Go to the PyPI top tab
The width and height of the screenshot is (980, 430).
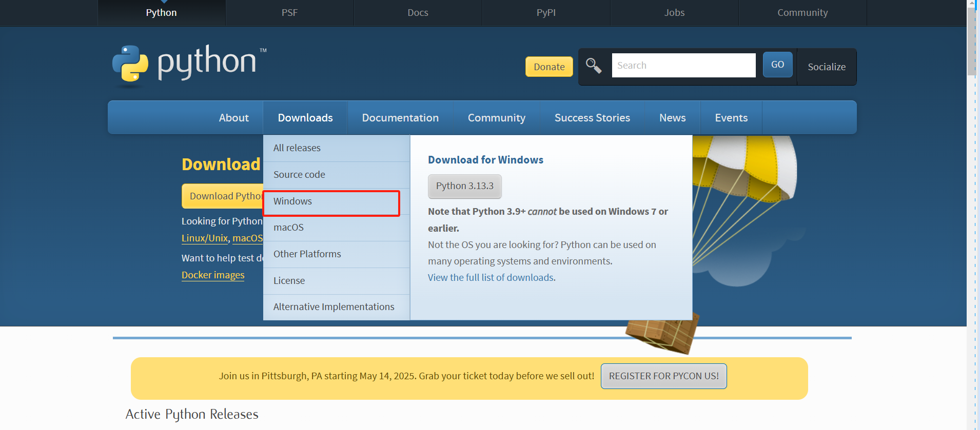click(546, 13)
